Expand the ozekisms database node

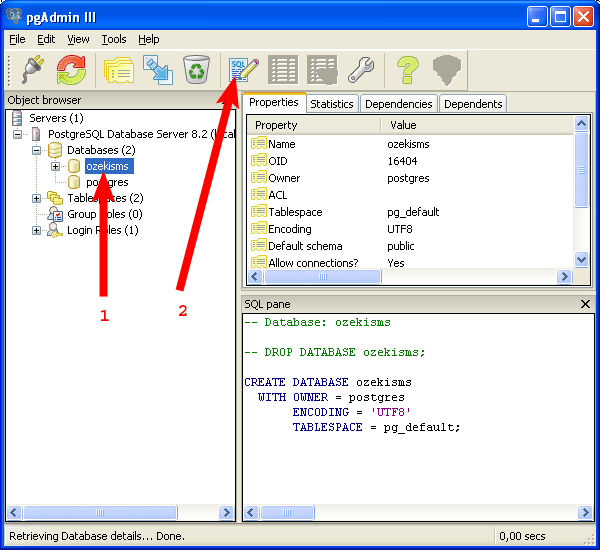56,166
